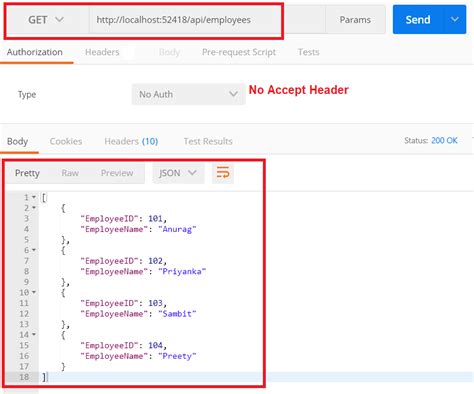Open the greyed-out request Body tab
The width and height of the screenshot is (474, 394).
pyautogui.click(x=169, y=52)
